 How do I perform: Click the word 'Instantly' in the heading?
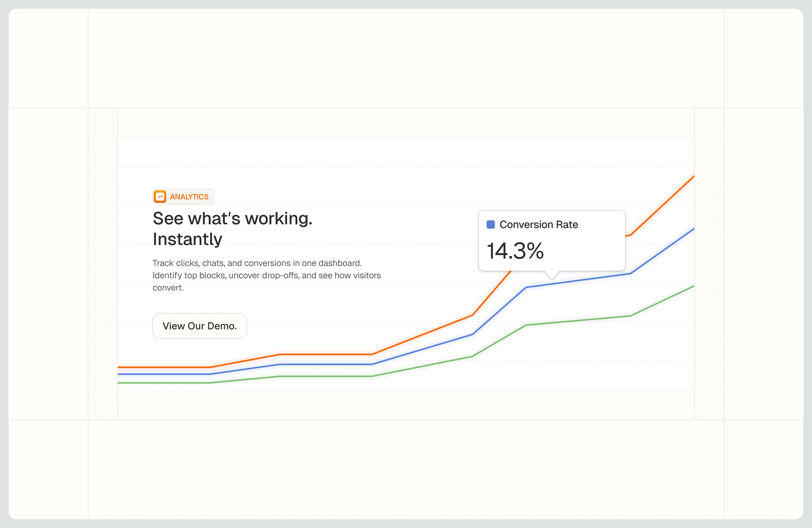[x=187, y=239]
